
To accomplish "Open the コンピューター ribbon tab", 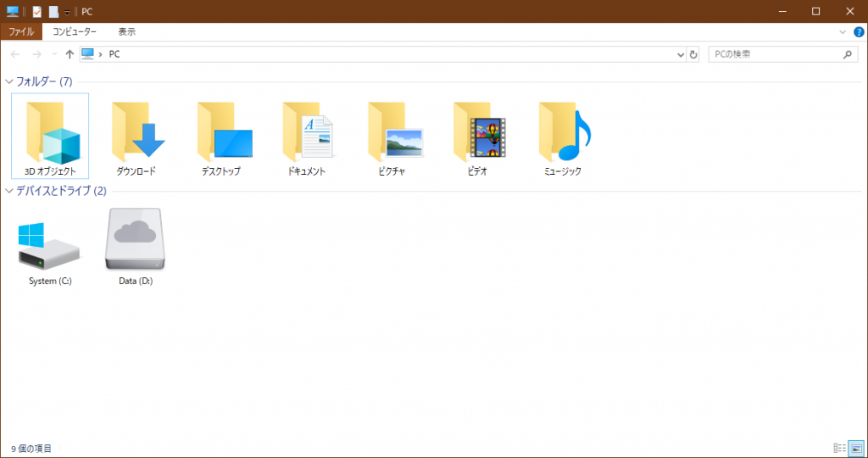I will coord(76,31).
